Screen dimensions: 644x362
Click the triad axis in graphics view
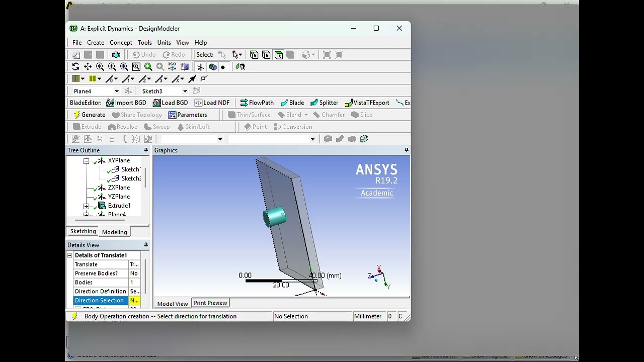[380, 277]
